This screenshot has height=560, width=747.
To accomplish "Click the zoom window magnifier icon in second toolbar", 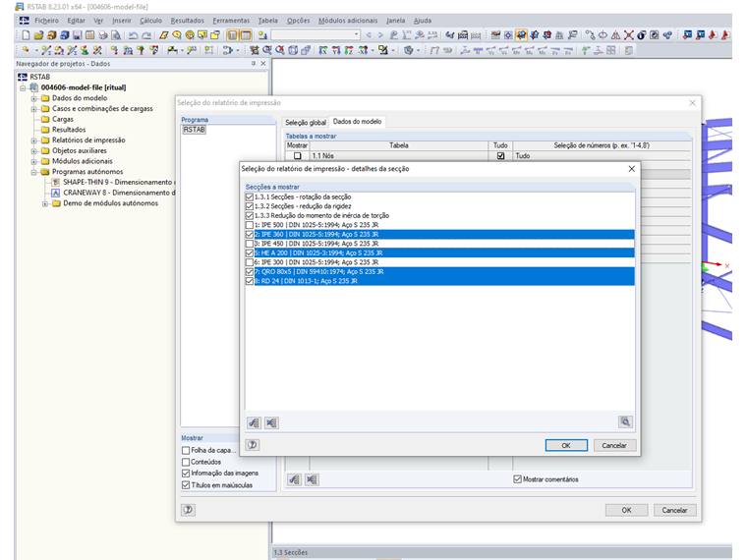I will [x=267, y=50].
